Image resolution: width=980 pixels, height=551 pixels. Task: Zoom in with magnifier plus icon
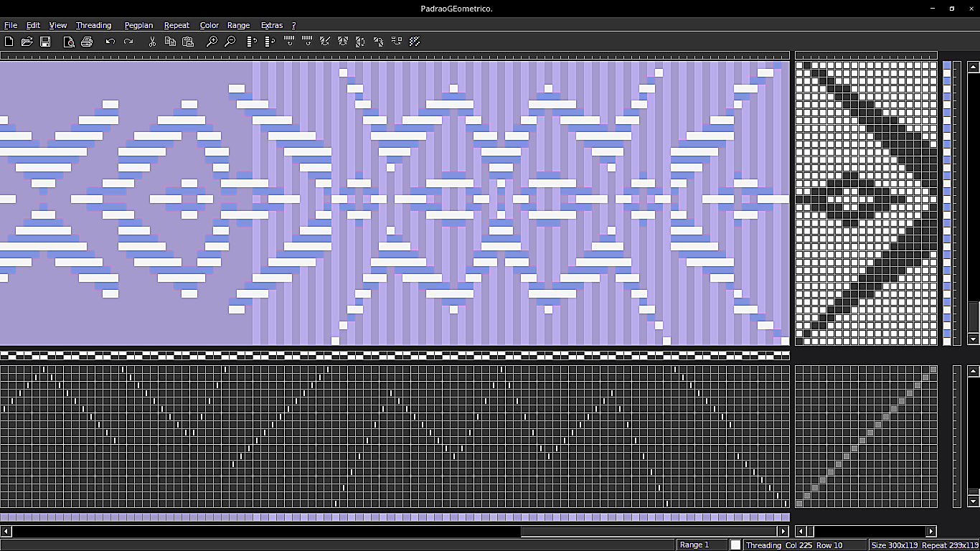(x=212, y=42)
